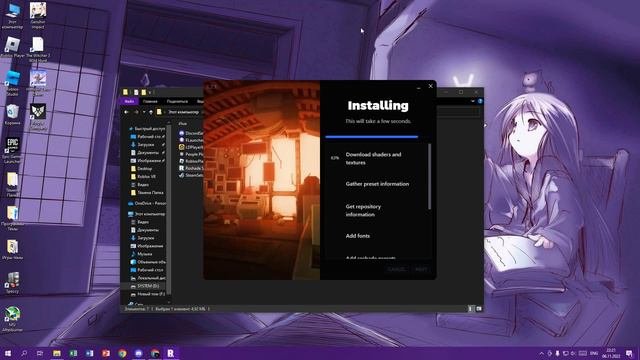Open Task View on the taskbar
Viewport: 640px width, 360px height.
pyautogui.click(x=40, y=353)
